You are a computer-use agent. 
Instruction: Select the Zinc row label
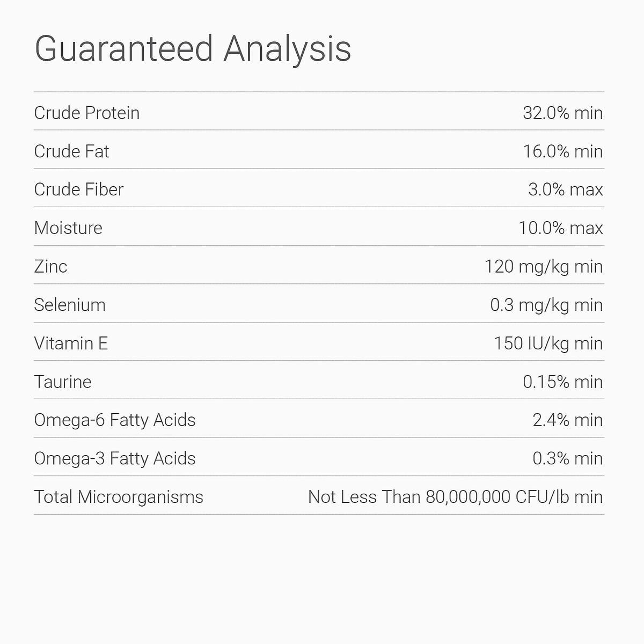tap(50, 266)
